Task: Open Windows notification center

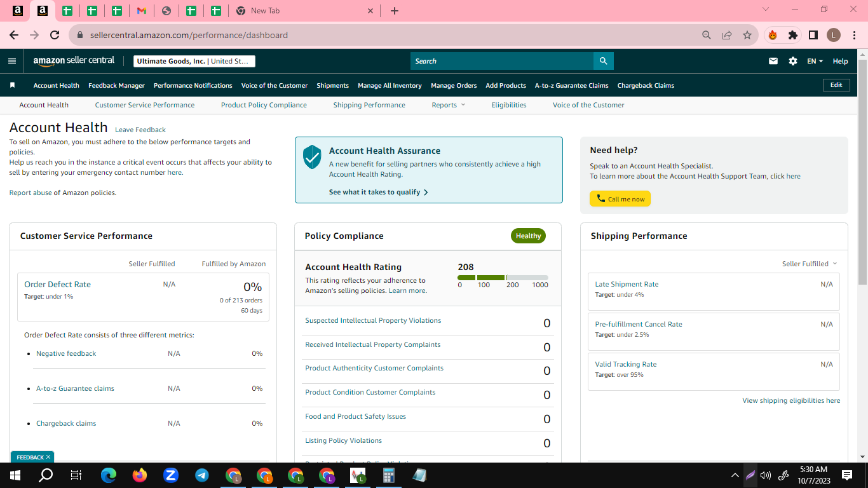Action: coord(847,475)
